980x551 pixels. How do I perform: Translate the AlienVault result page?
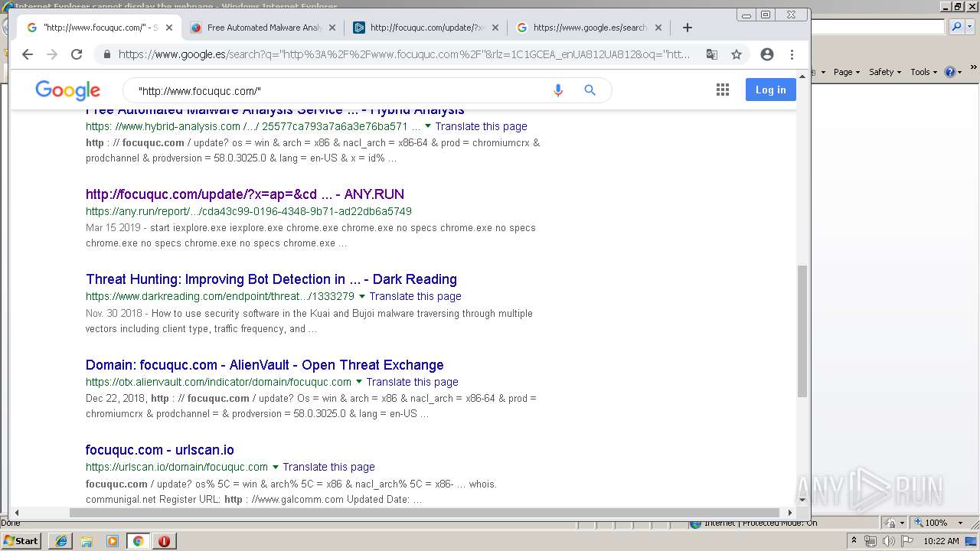412,382
